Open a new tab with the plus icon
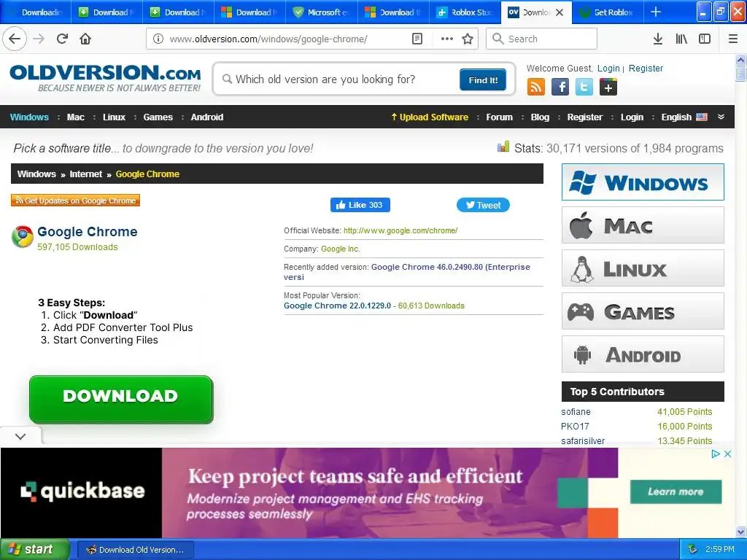The width and height of the screenshot is (747, 560). tap(656, 12)
